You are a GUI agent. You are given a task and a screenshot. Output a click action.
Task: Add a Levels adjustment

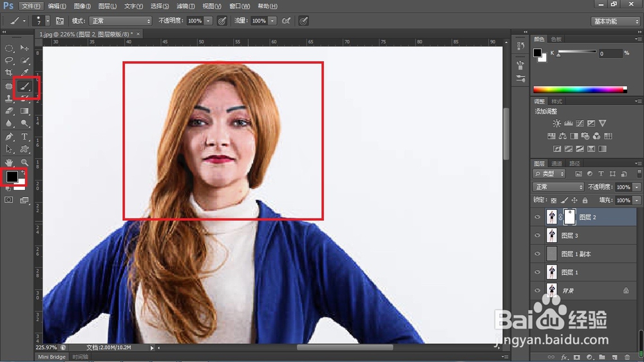[569, 123]
